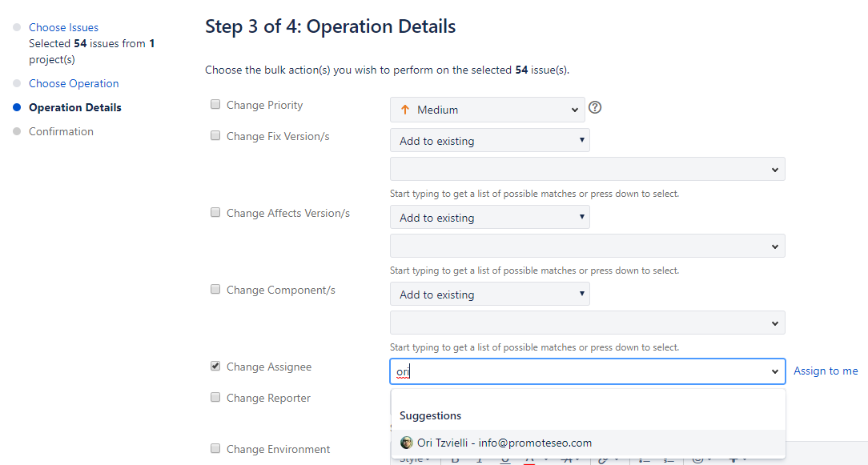Enable the Change Priority checkbox

click(x=215, y=104)
